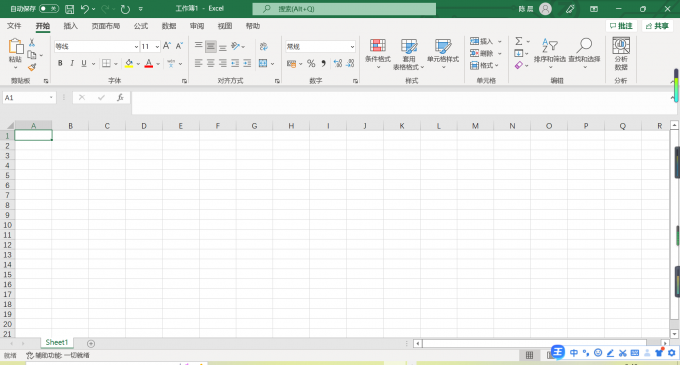This screenshot has width=680, height=365.
Task: Click the Merge and Center icon
Action: (x=263, y=64)
